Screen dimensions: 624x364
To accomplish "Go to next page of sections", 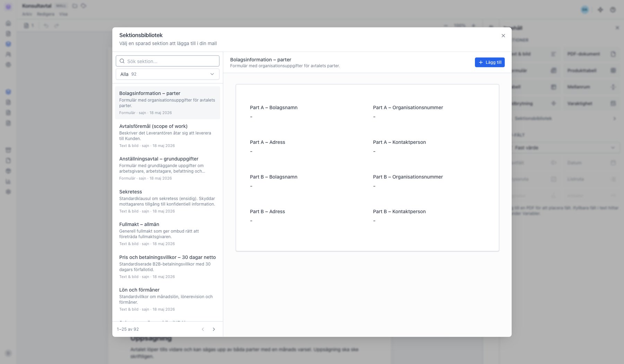I will [214, 329].
